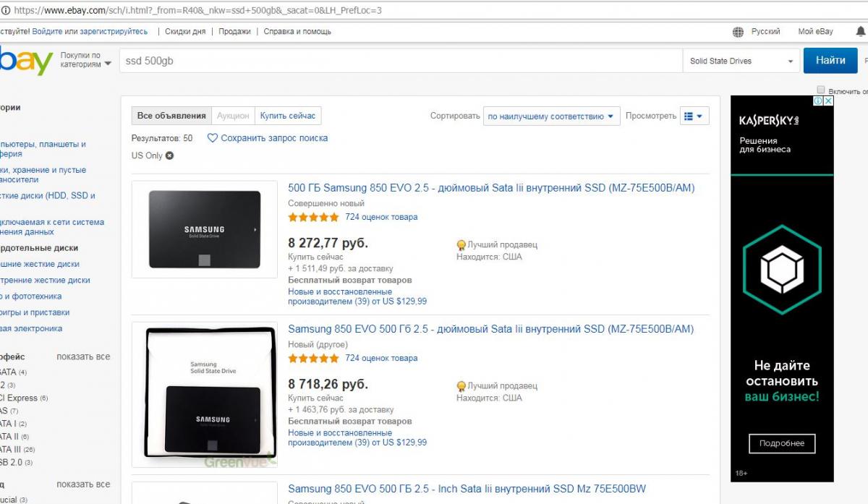Select the CI Express (6) interface filter
This screenshot has height=504, width=868.
click(24, 398)
